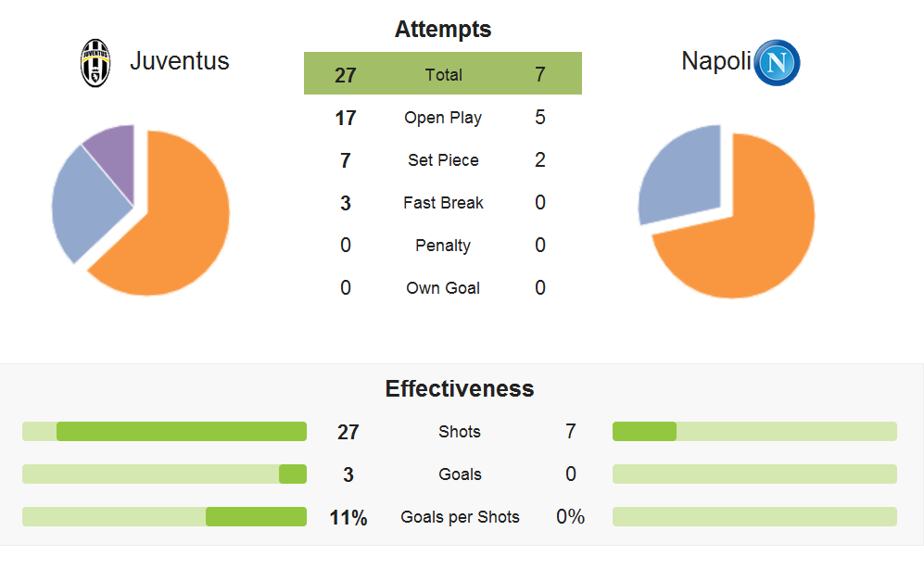Image resolution: width=924 pixels, height=569 pixels.
Task: Click the Own Goal row label
Action: pyautogui.click(x=443, y=288)
